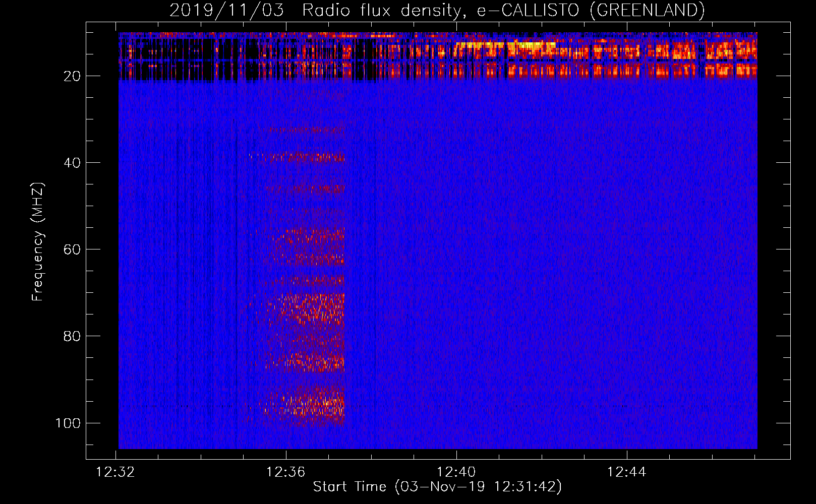Click the 20 MHz frequency tick label
This screenshot has width=816, height=504.
(x=72, y=76)
